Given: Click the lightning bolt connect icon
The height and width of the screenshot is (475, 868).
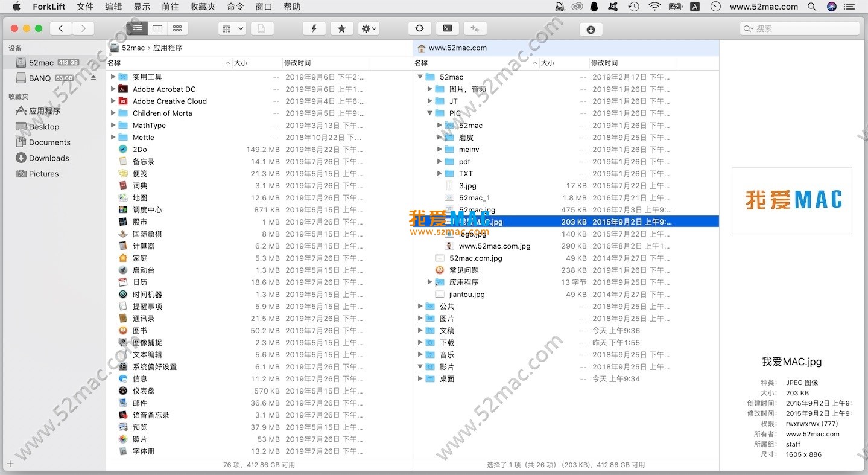Looking at the screenshot, I should click(314, 28).
